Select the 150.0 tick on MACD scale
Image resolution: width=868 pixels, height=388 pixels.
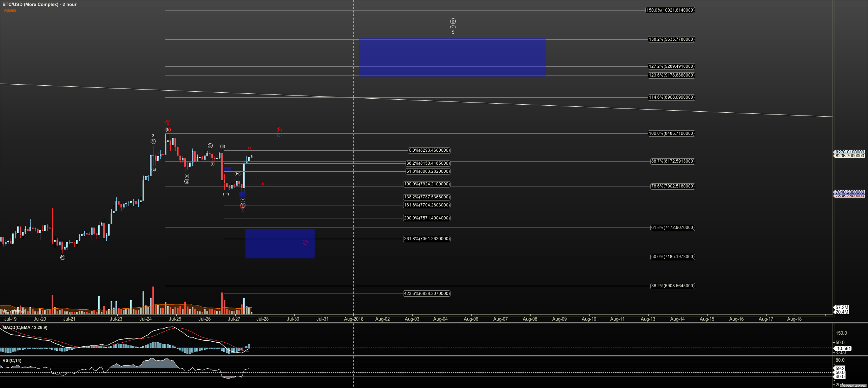pyautogui.click(x=841, y=333)
